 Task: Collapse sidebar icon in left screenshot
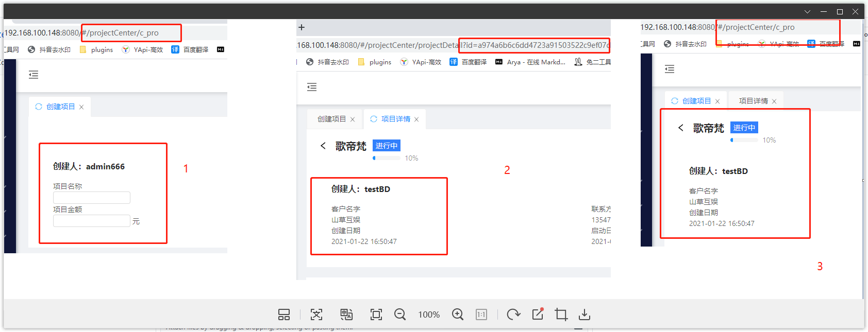[x=34, y=75]
